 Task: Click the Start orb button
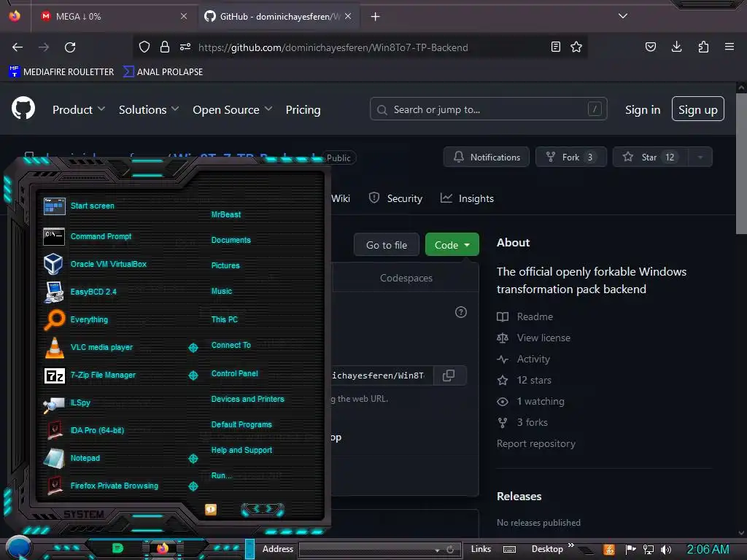pos(18,548)
